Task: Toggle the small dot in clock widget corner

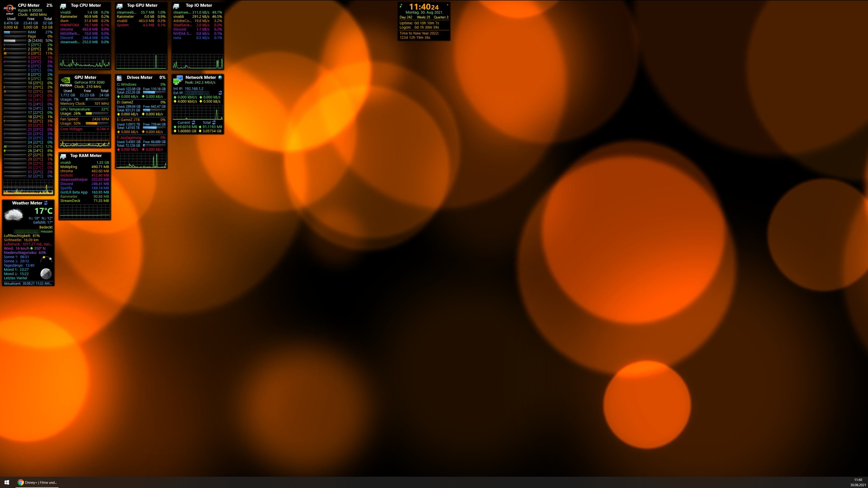Action: coord(448,5)
